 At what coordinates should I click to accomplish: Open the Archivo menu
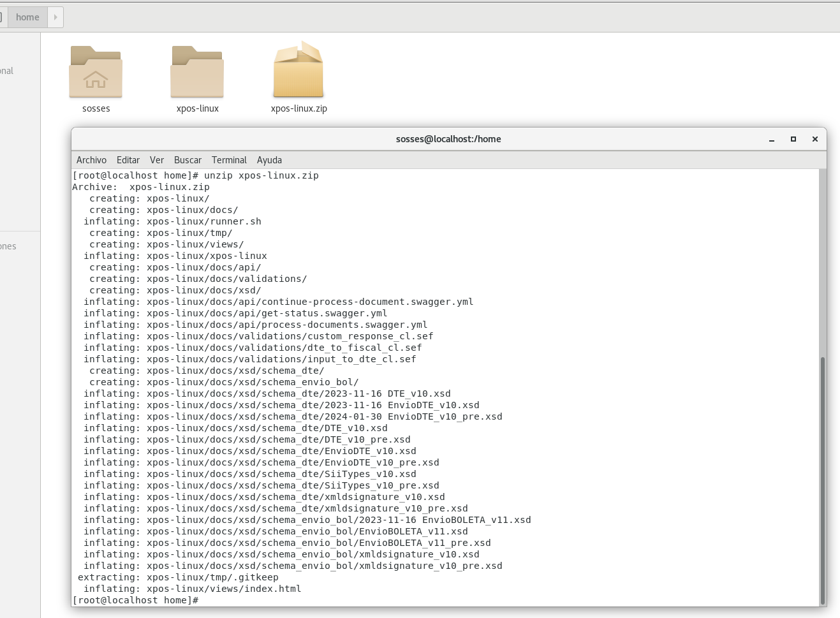pyautogui.click(x=91, y=160)
